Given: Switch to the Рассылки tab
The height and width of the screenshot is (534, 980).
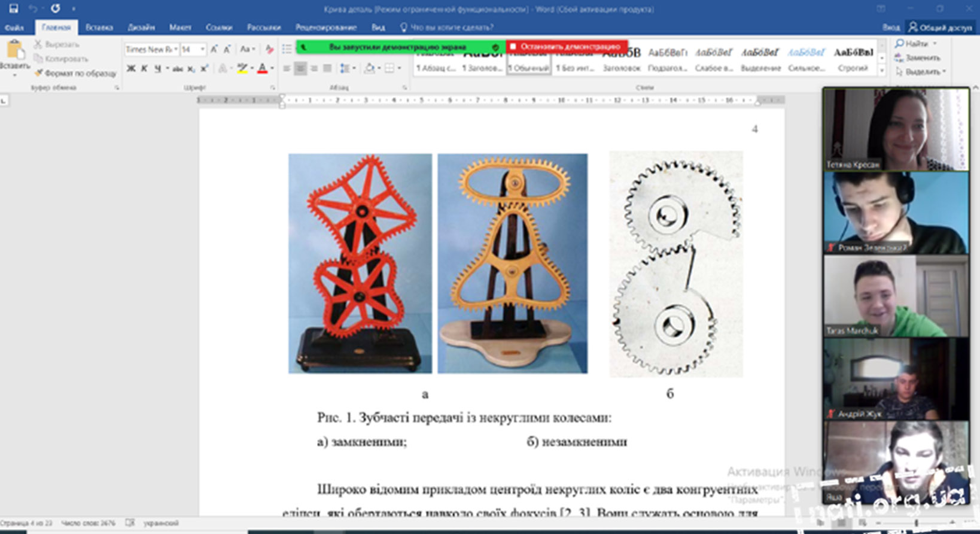Looking at the screenshot, I should [x=264, y=27].
